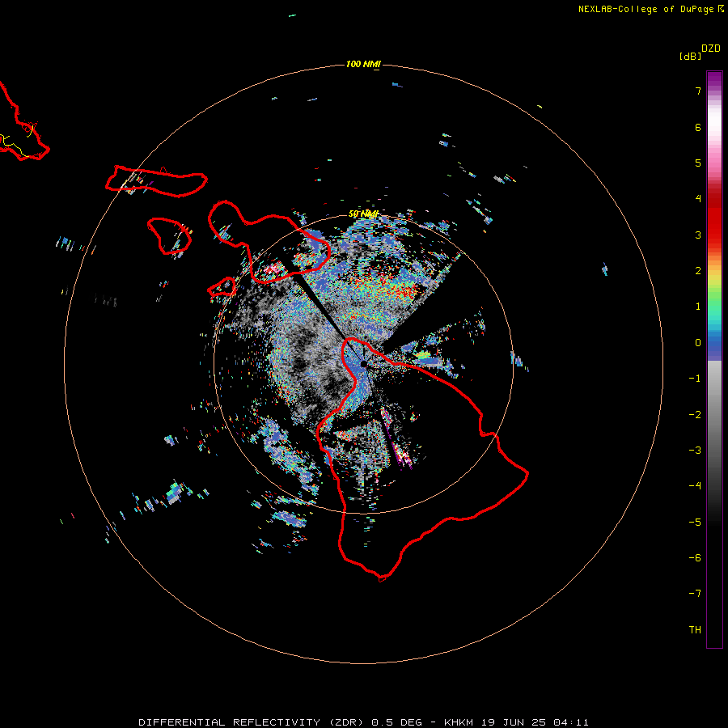The height and width of the screenshot is (728, 728).
Task: Click the KHKM 19 JUN 25 04:11 timestamp
Action: point(516,722)
